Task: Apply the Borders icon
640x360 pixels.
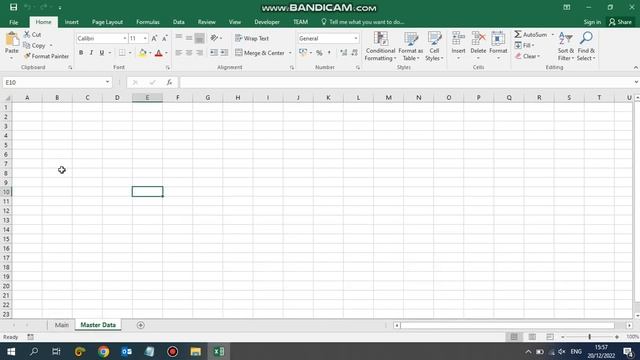Action: pyautogui.click(x=122, y=53)
